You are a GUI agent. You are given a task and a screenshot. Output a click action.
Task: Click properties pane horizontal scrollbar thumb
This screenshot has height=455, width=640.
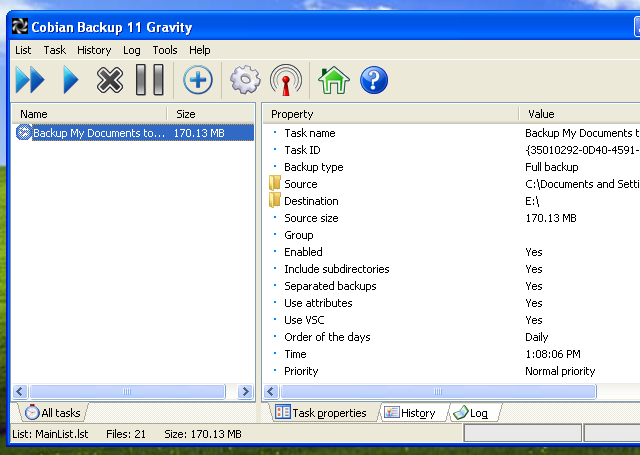click(438, 391)
